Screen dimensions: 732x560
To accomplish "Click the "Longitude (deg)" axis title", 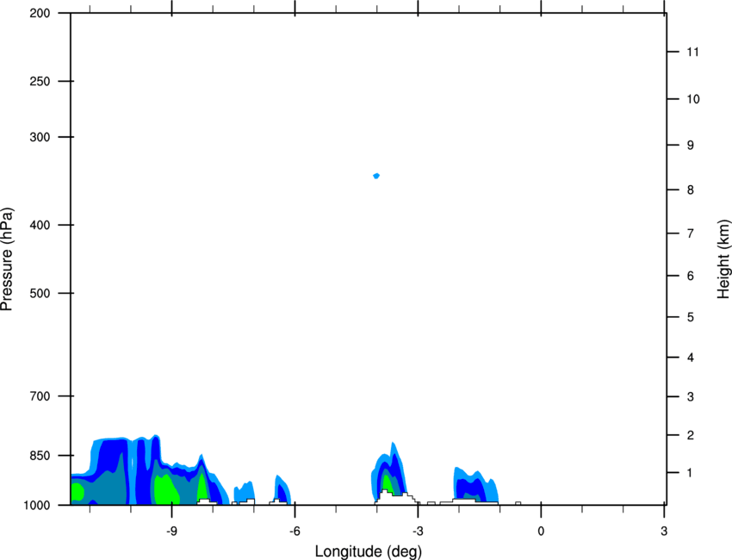I will tap(369, 551).
